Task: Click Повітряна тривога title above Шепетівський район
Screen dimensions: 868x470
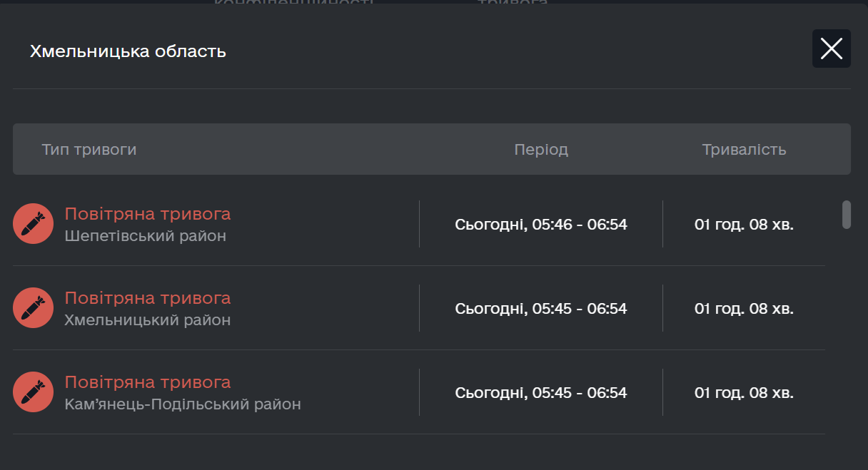Action: pos(148,214)
